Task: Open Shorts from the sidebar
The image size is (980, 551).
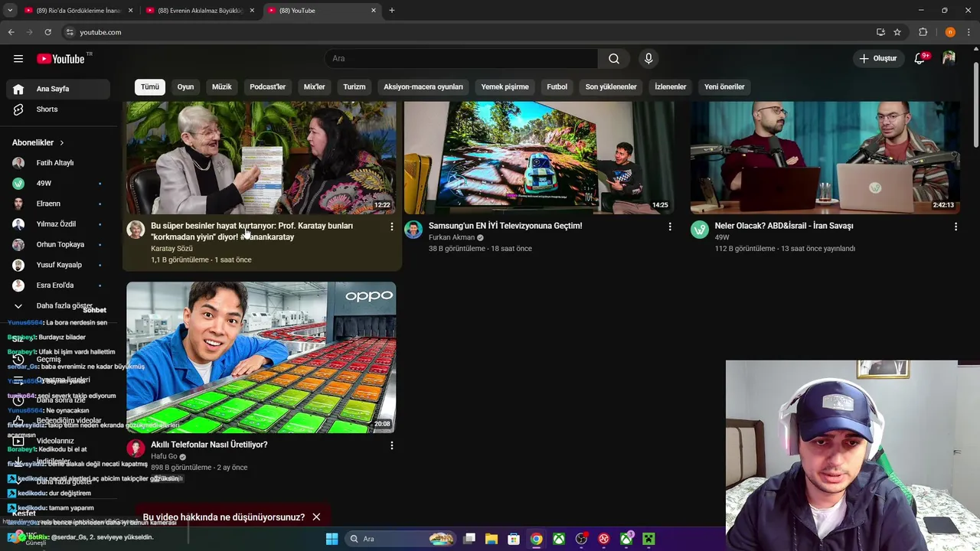Action: pyautogui.click(x=58, y=109)
